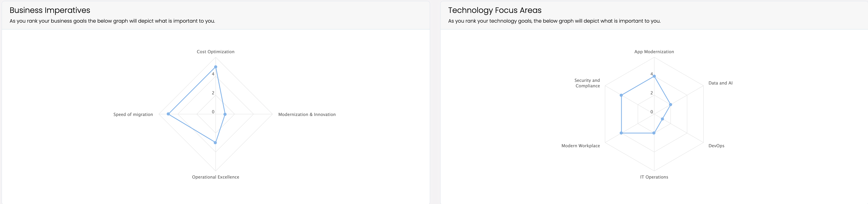Click the Business Imperatives heading
This screenshot has width=868, height=204.
click(50, 10)
